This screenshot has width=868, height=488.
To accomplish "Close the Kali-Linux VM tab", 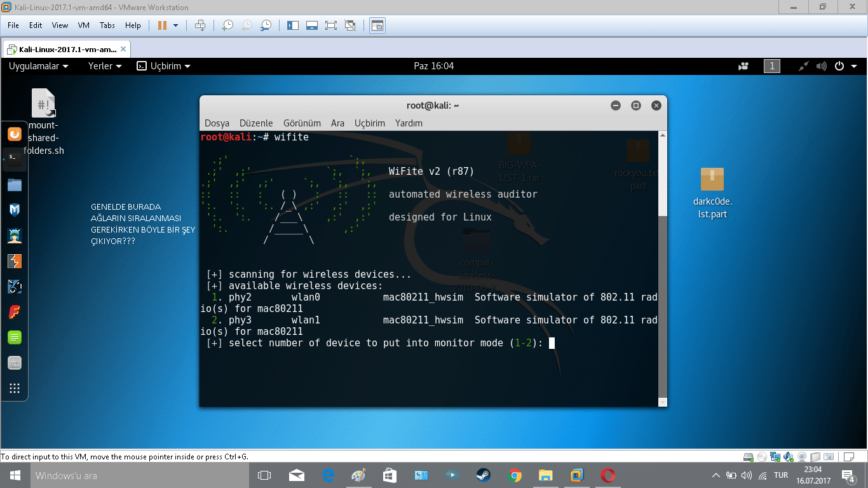I will tap(124, 49).
